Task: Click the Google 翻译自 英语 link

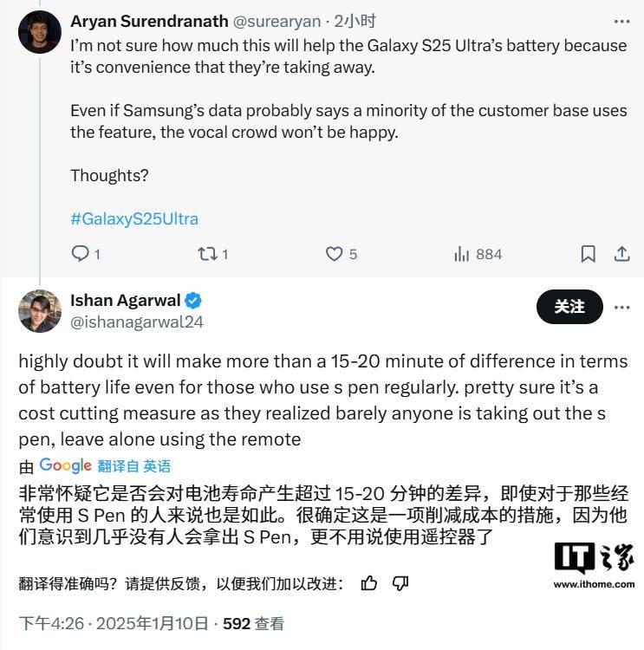Action: click(105, 466)
